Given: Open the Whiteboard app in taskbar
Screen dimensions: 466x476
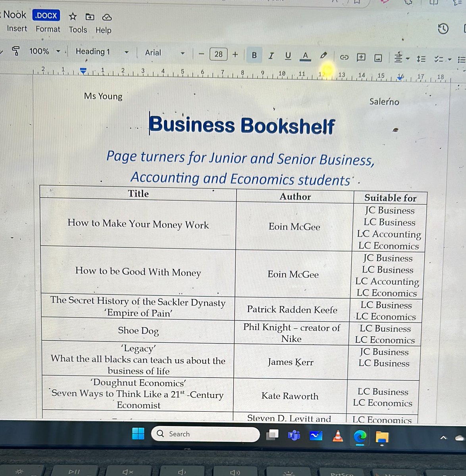Looking at the screenshot, I should pos(316,436).
